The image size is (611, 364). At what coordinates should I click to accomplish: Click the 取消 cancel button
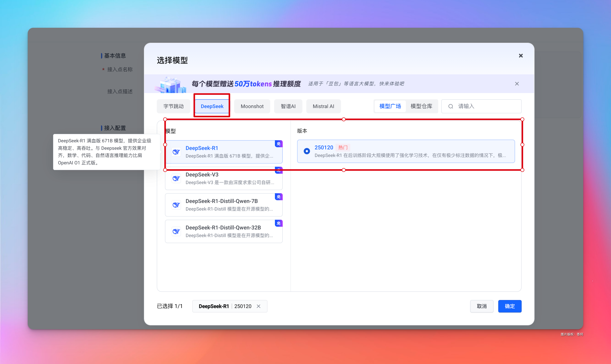click(481, 306)
